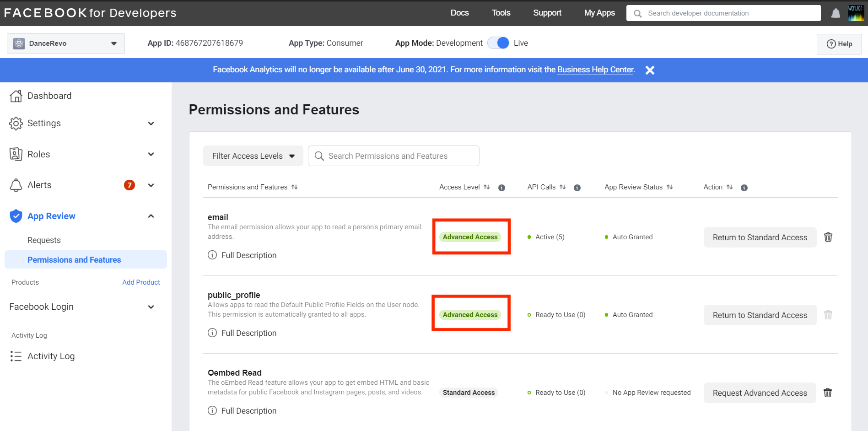
Task: Click the notifications bell icon
Action: [836, 13]
